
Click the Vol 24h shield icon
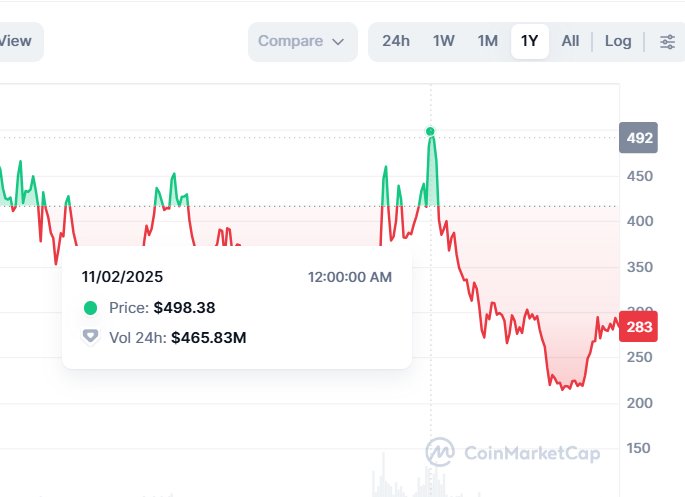point(91,337)
